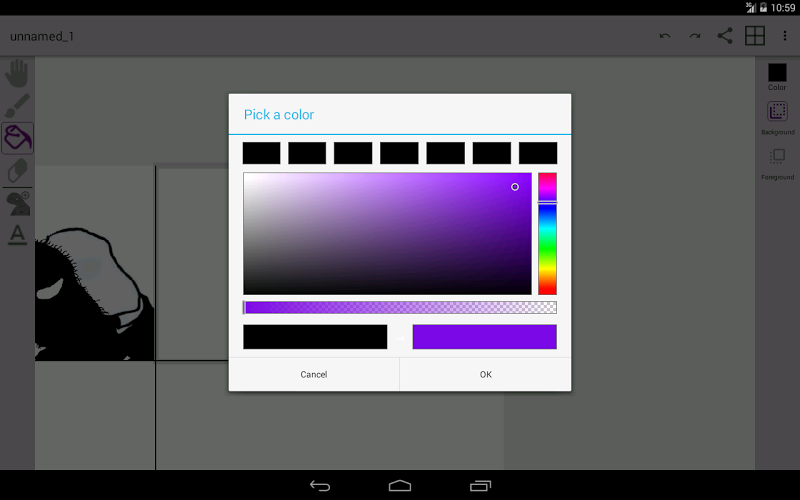Share the drawing
Image resolution: width=800 pixels, height=500 pixels.
725,36
